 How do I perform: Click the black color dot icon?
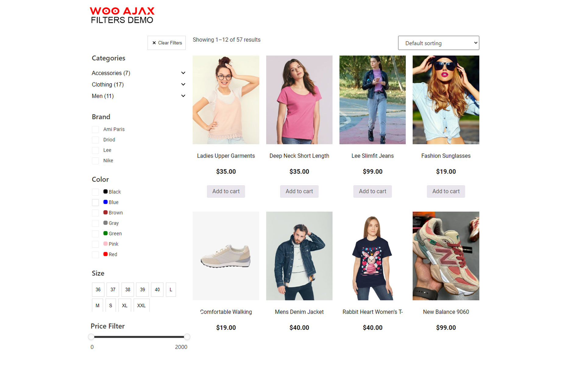tap(105, 192)
